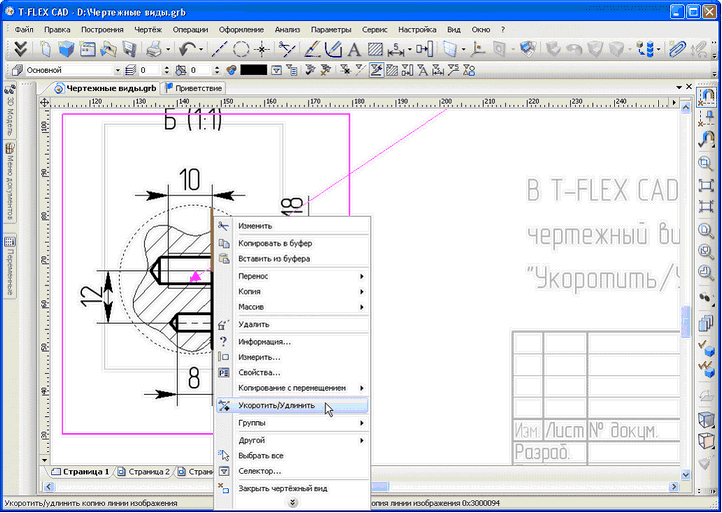Click the binoculars find icon on right toolbar

point(705,298)
